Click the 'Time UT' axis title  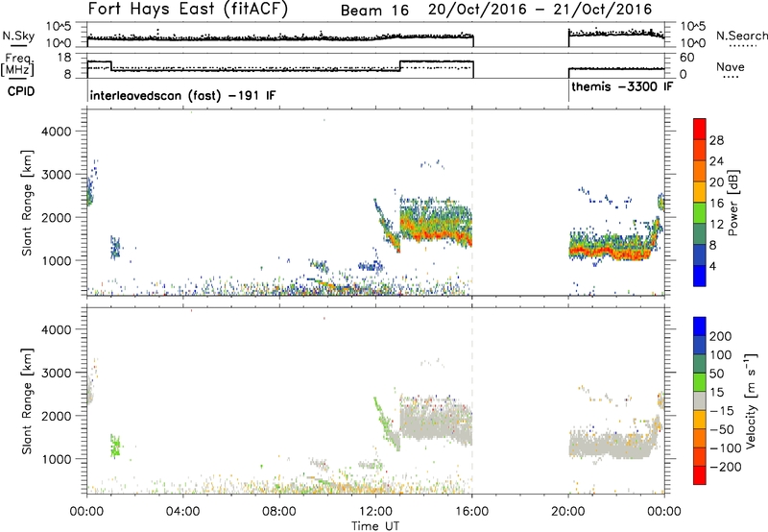coord(375,525)
